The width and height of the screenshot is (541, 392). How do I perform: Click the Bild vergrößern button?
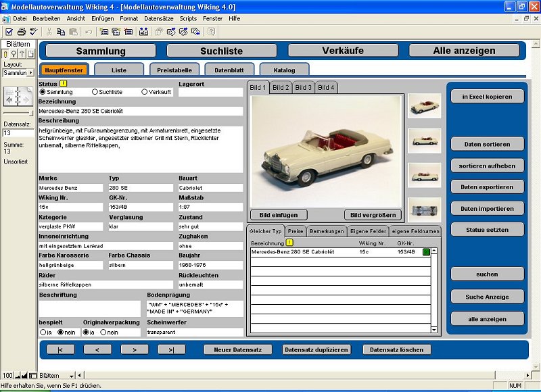pyautogui.click(x=373, y=215)
